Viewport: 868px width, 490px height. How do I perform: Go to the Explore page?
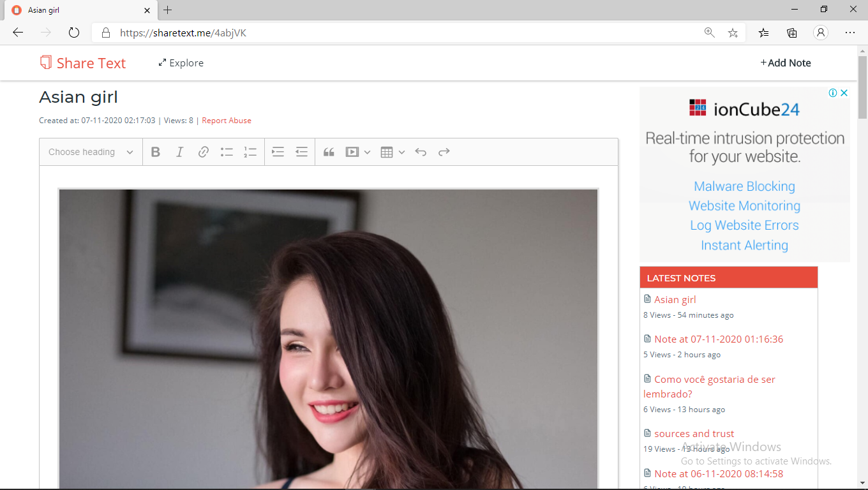(181, 63)
